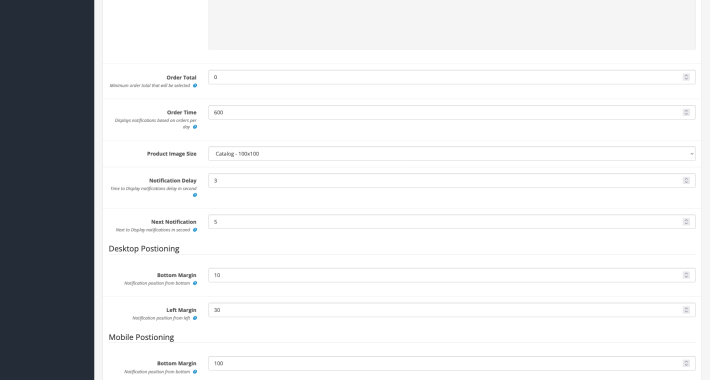The width and height of the screenshot is (710, 380).
Task: Click the 'Mobile Postioning' section heading
Action: coord(141,337)
